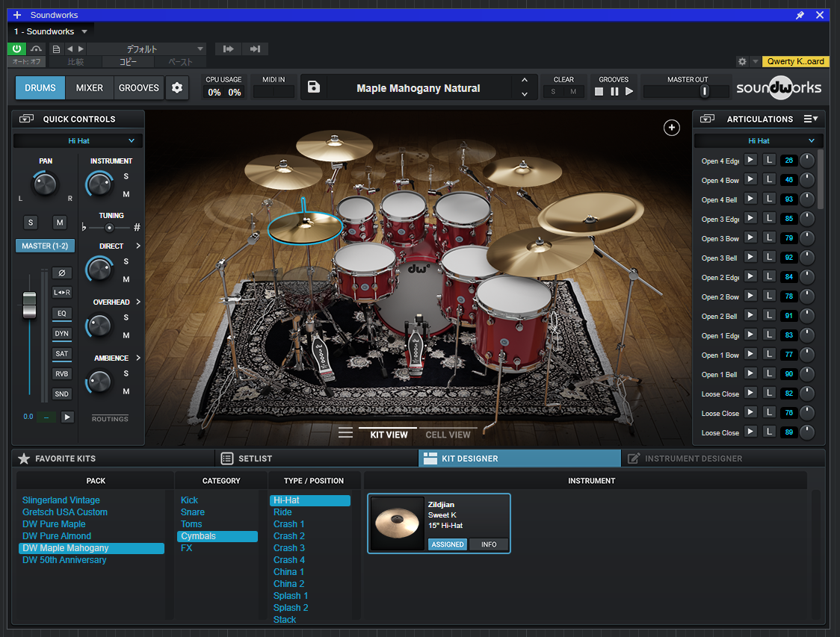Screen dimensions: 840x637
Task: Toggle the RVB reverb effect button
Action: [61, 374]
